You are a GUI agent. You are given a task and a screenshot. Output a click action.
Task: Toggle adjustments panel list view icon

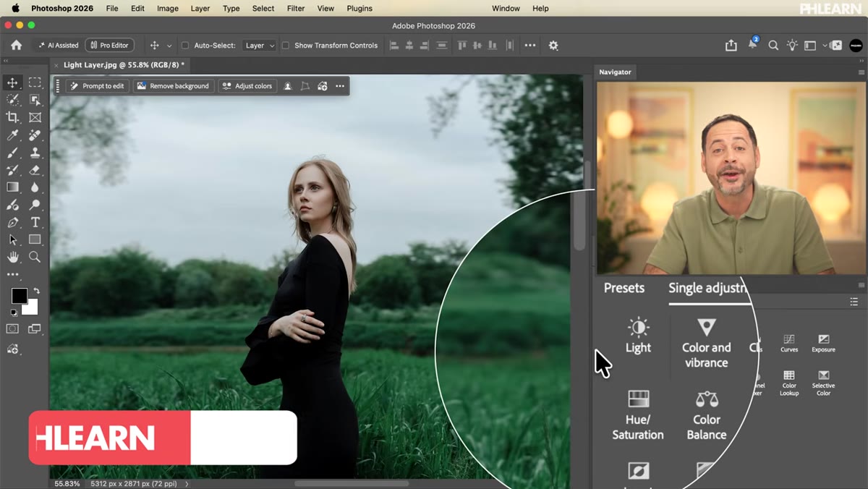coord(854,302)
